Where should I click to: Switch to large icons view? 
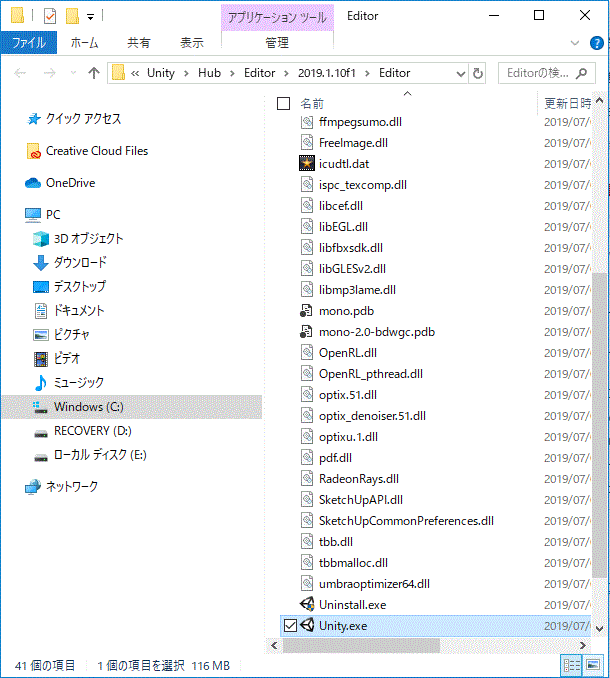click(x=593, y=665)
